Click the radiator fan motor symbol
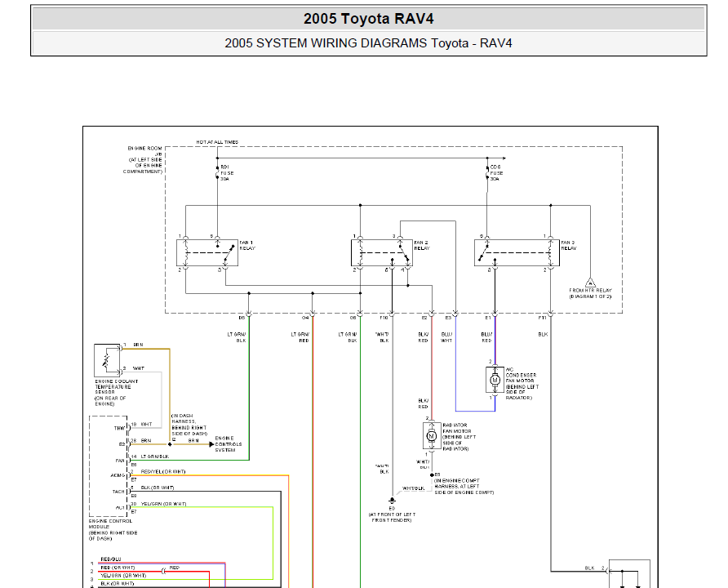728x588 pixels. click(431, 435)
